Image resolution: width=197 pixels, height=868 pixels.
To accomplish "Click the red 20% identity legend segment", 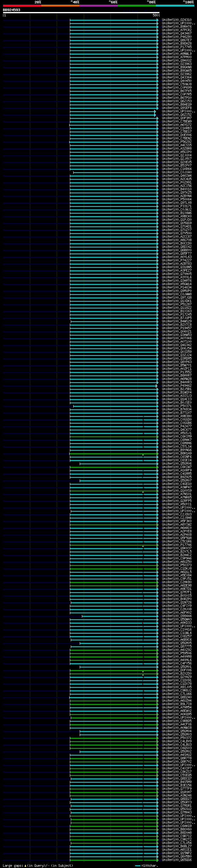I will 22,6.
